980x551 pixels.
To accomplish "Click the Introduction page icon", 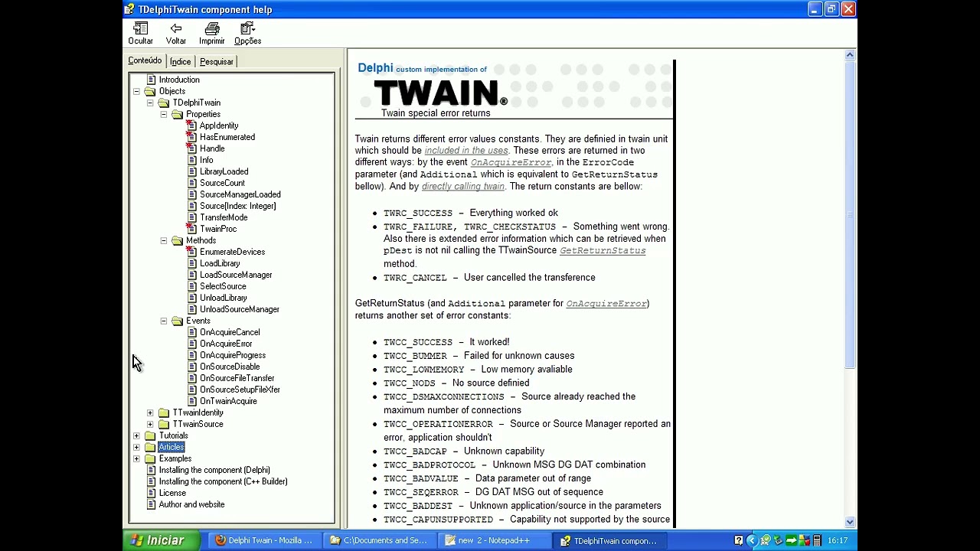I will [151, 80].
